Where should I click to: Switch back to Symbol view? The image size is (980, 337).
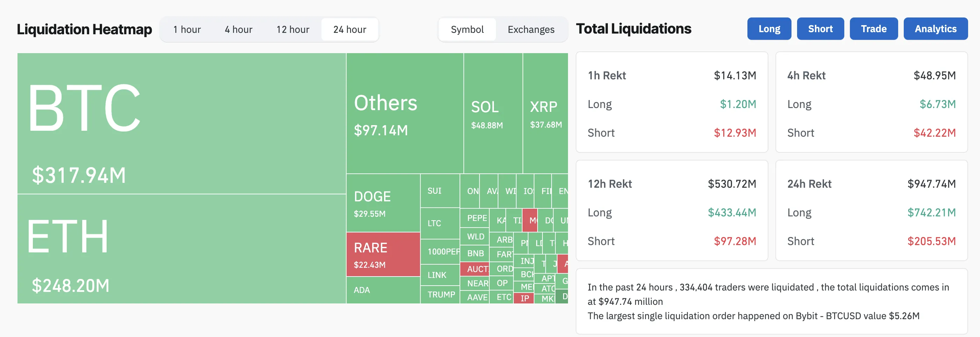coord(468,29)
